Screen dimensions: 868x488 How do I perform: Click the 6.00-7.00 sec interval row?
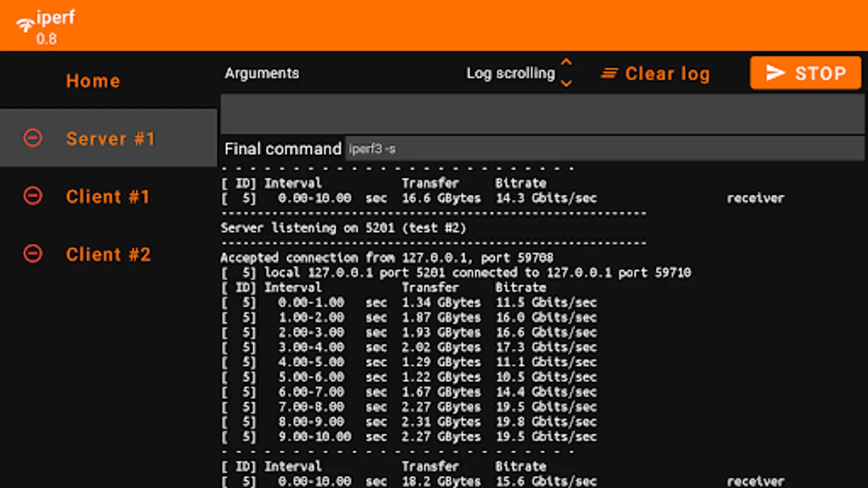click(x=409, y=391)
